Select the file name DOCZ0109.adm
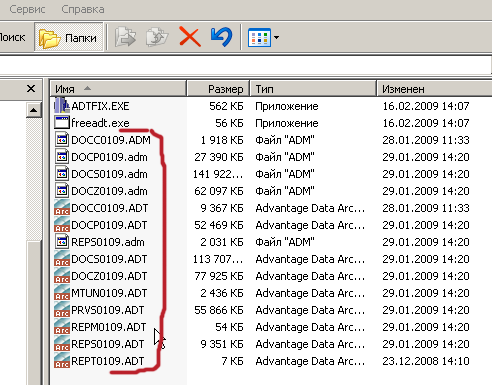 tap(109, 191)
